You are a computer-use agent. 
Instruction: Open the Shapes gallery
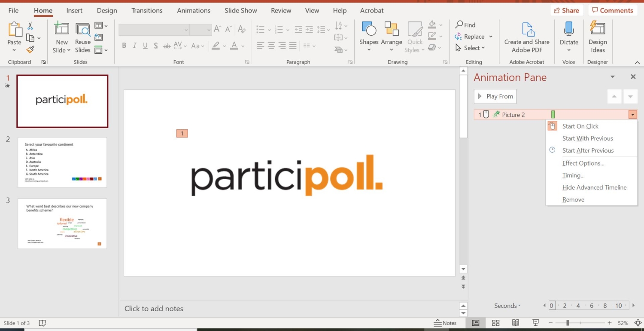(369, 36)
